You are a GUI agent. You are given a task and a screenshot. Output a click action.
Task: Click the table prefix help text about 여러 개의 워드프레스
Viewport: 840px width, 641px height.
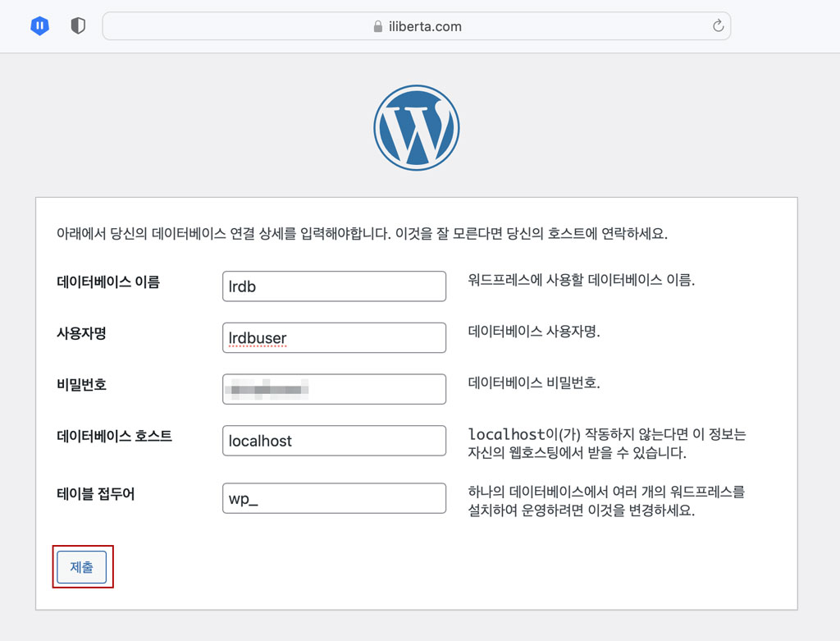click(x=606, y=501)
